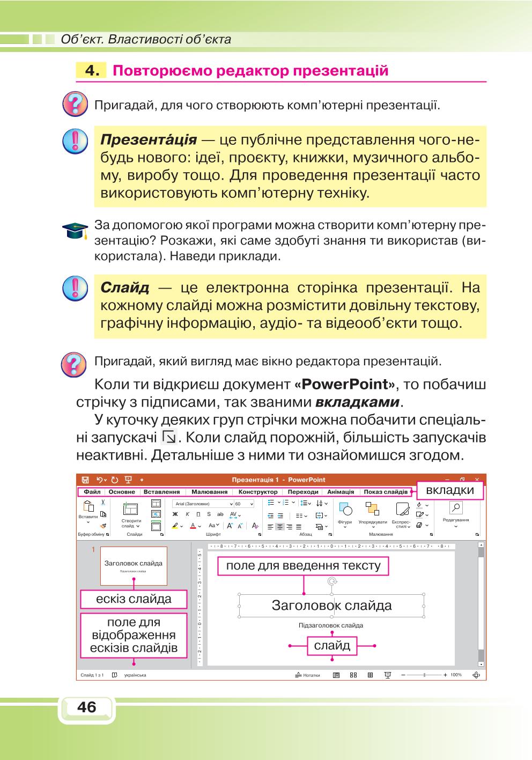Click the fit slide to window icon
This screenshot has width=532, height=760.
pyautogui.click(x=476, y=675)
